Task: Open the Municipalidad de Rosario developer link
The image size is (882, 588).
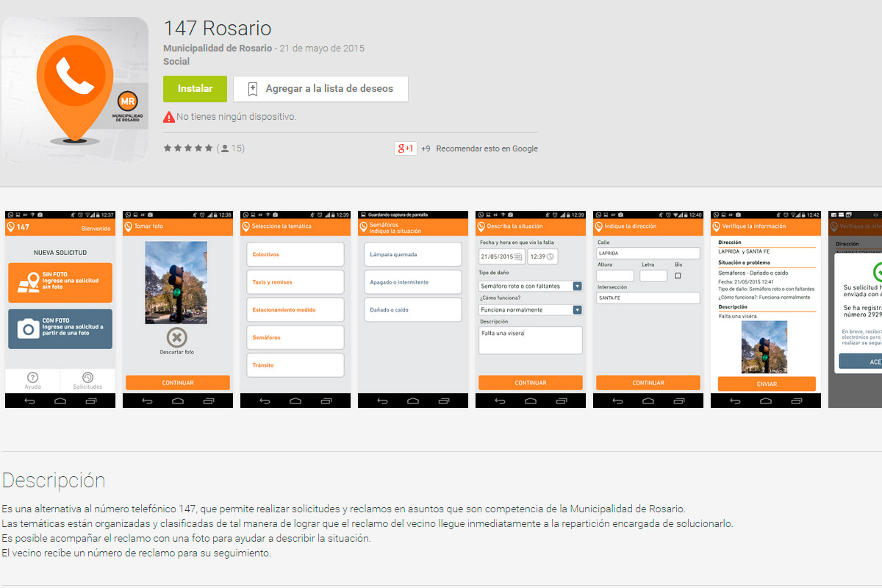Action: click(218, 49)
